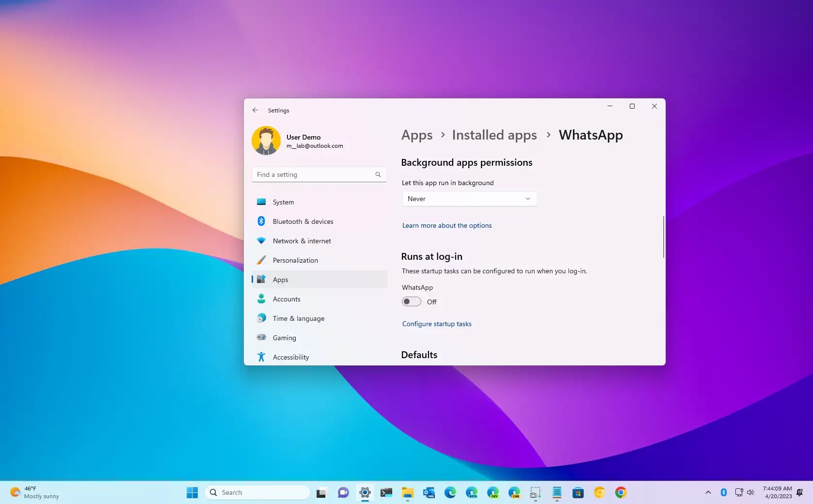
Task: Click the Apps breadcrumb
Action: pos(416,135)
